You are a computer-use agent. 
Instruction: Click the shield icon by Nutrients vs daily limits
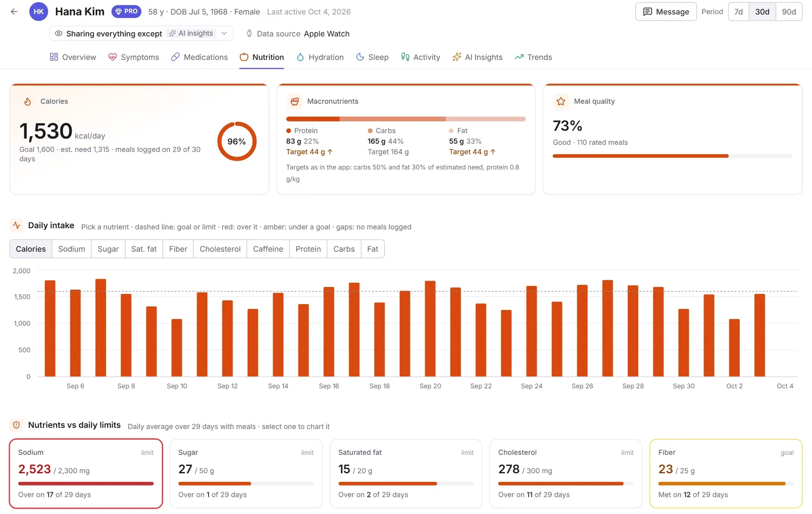pos(17,425)
